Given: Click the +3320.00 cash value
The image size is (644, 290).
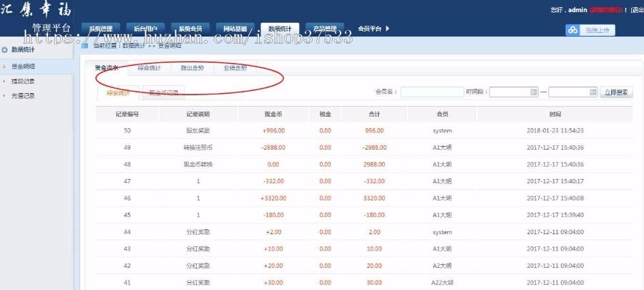Looking at the screenshot, I should pyautogui.click(x=273, y=198).
